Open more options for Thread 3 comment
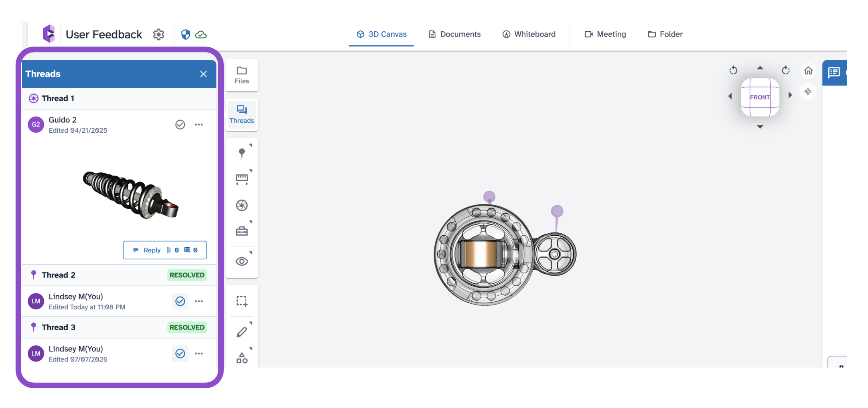868x408 pixels. pos(199,353)
